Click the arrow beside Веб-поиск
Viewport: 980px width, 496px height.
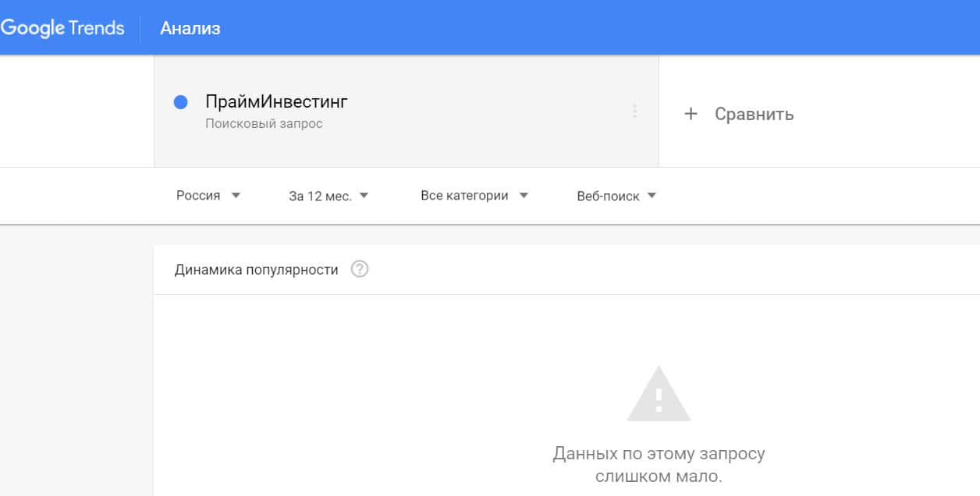coord(652,197)
